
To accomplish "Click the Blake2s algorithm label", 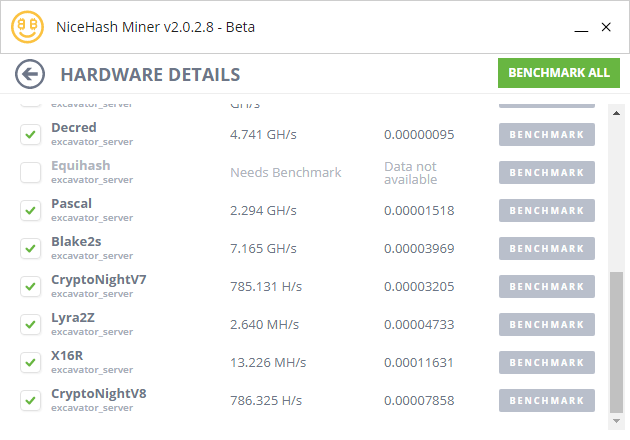I will coord(76,241).
